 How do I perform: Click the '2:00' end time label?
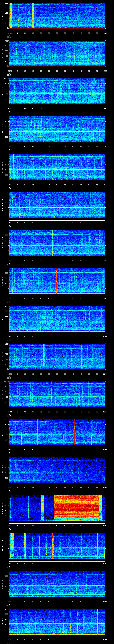point(105,33)
